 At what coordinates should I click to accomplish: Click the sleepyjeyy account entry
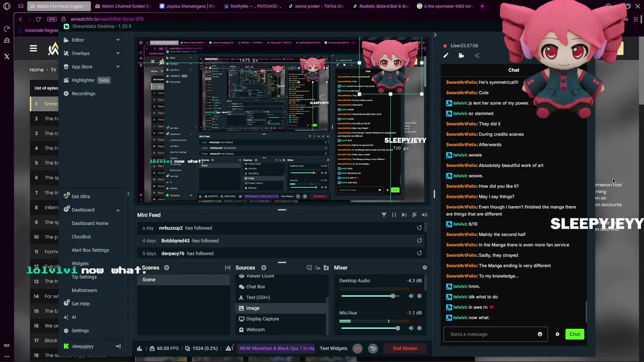pos(83,346)
